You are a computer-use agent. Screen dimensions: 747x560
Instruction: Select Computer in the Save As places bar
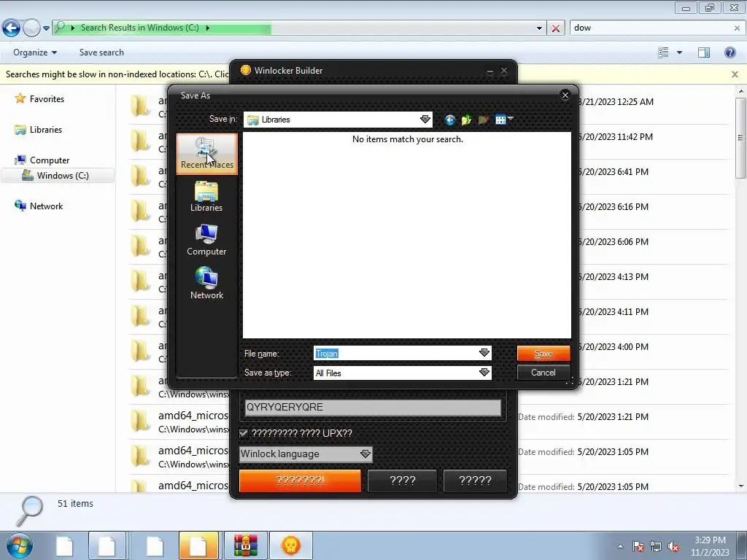coord(206,241)
